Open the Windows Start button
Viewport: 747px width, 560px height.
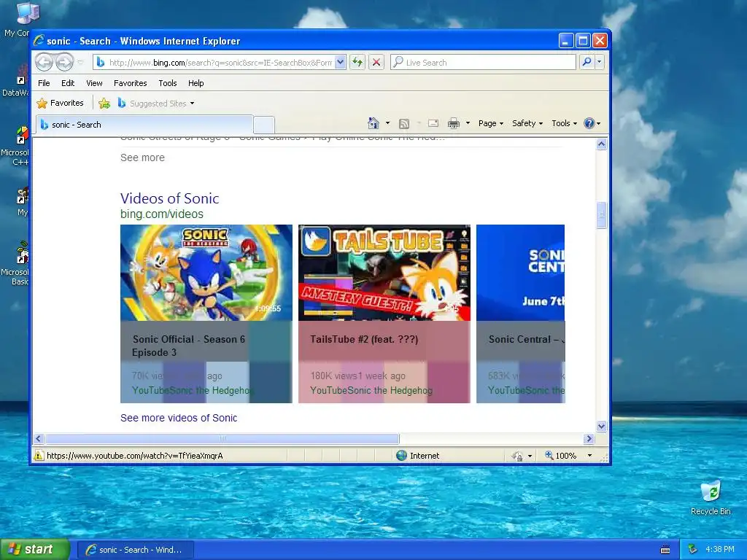click(x=35, y=549)
